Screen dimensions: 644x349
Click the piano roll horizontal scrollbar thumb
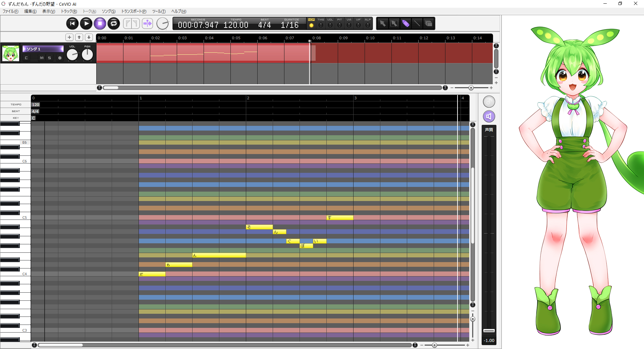[60, 345]
